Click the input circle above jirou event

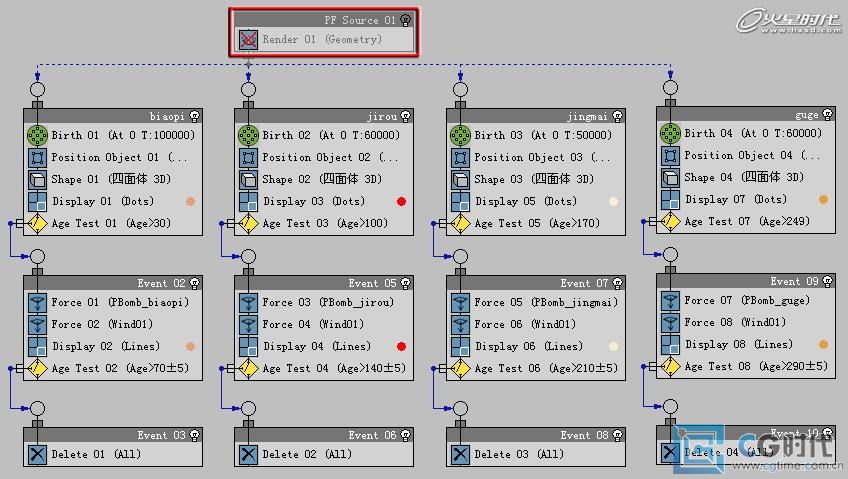(248, 89)
